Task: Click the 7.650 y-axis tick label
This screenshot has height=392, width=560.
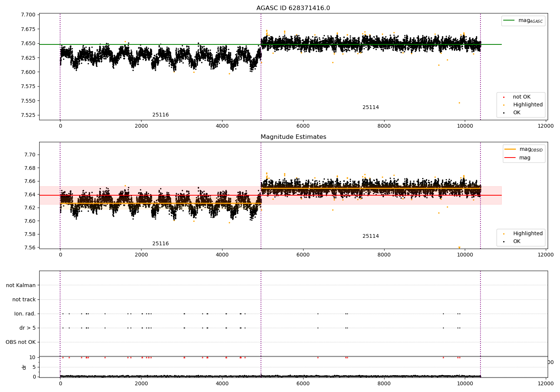Action: (28, 43)
